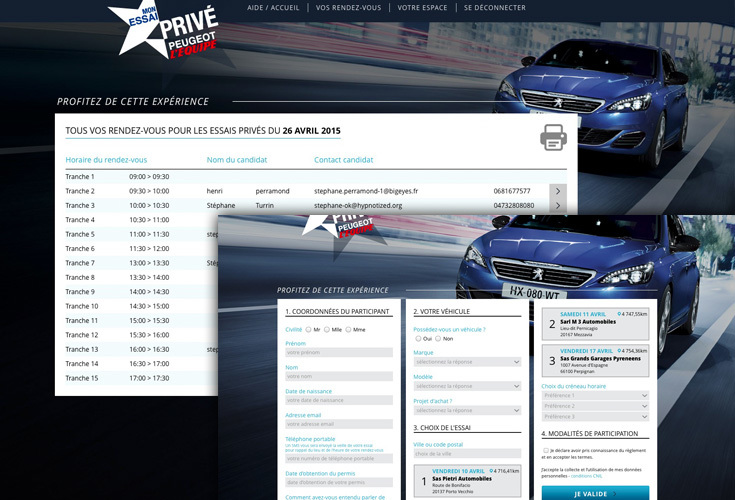Click phone number 0681677577
The width and height of the screenshot is (735, 500).
click(x=512, y=191)
